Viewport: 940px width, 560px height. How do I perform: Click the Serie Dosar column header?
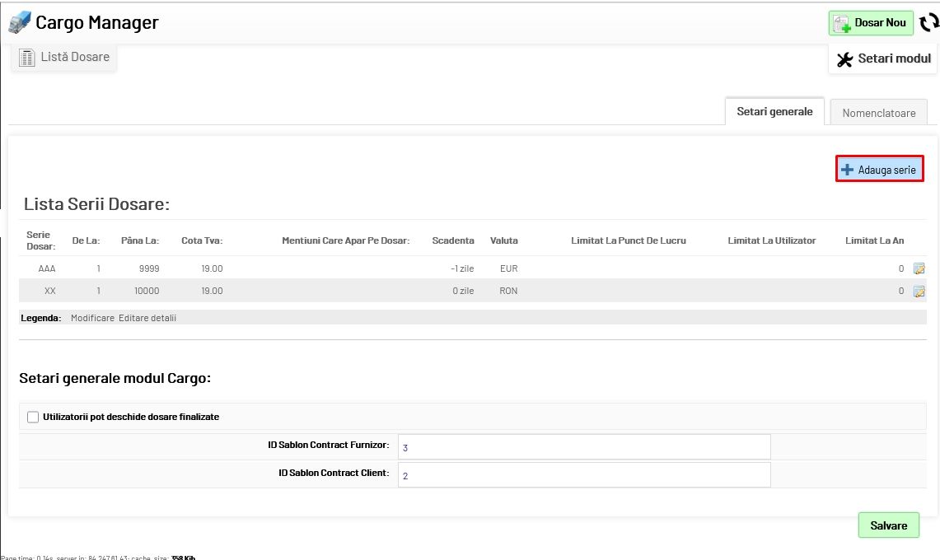coord(40,240)
